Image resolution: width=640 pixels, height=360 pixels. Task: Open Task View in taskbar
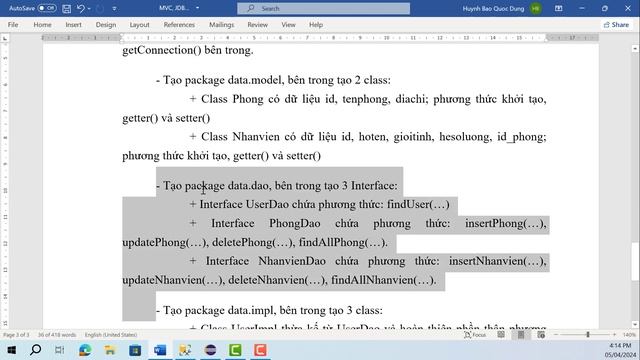60,350
